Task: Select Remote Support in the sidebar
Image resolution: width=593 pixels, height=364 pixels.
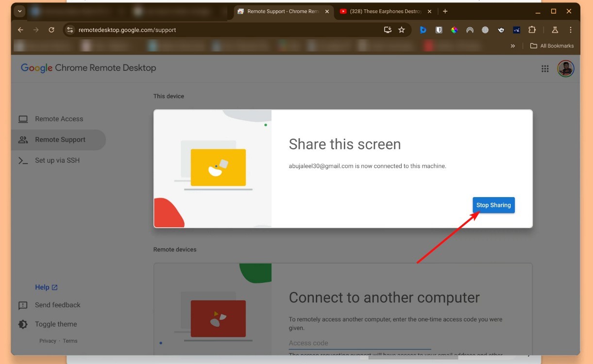Action: click(x=58, y=140)
